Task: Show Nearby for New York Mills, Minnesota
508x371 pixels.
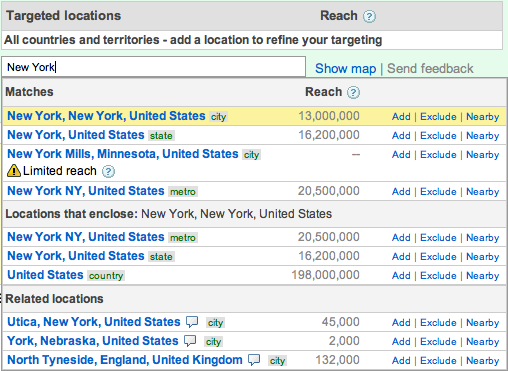Action: [482, 155]
